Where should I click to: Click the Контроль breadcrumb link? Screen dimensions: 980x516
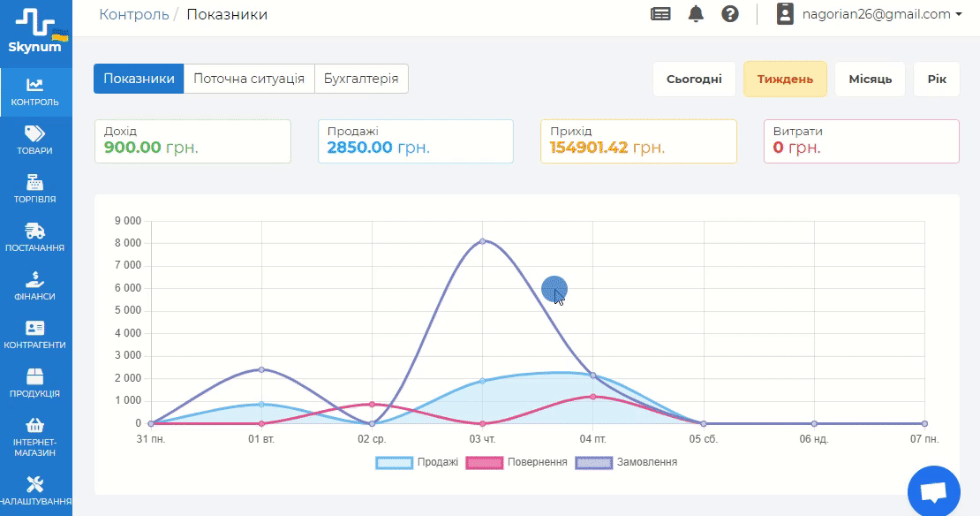pyautogui.click(x=133, y=14)
